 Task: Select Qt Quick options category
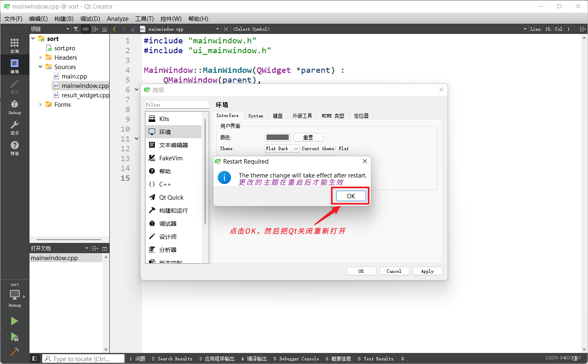click(x=174, y=197)
